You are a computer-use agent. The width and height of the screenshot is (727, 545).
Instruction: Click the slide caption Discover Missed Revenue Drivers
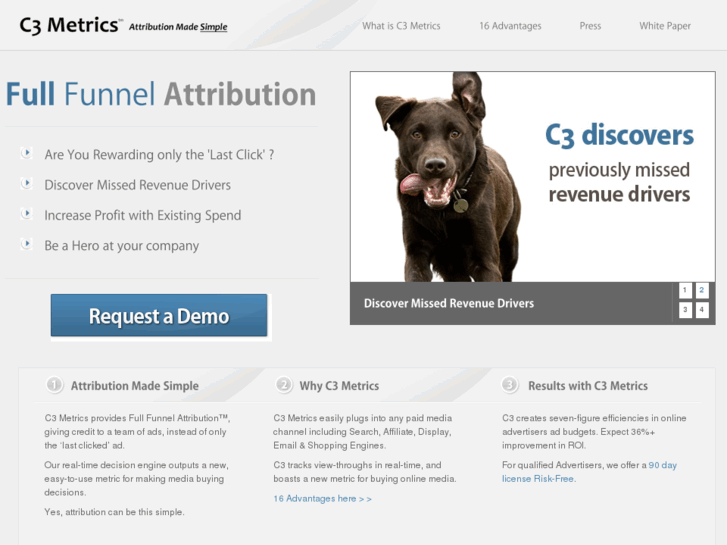[449, 303]
